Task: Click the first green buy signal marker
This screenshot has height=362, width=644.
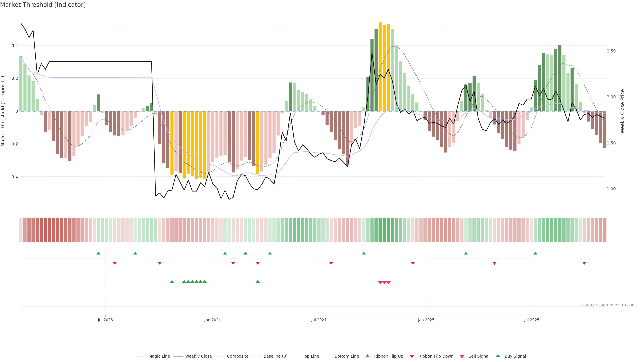Action: point(172,282)
